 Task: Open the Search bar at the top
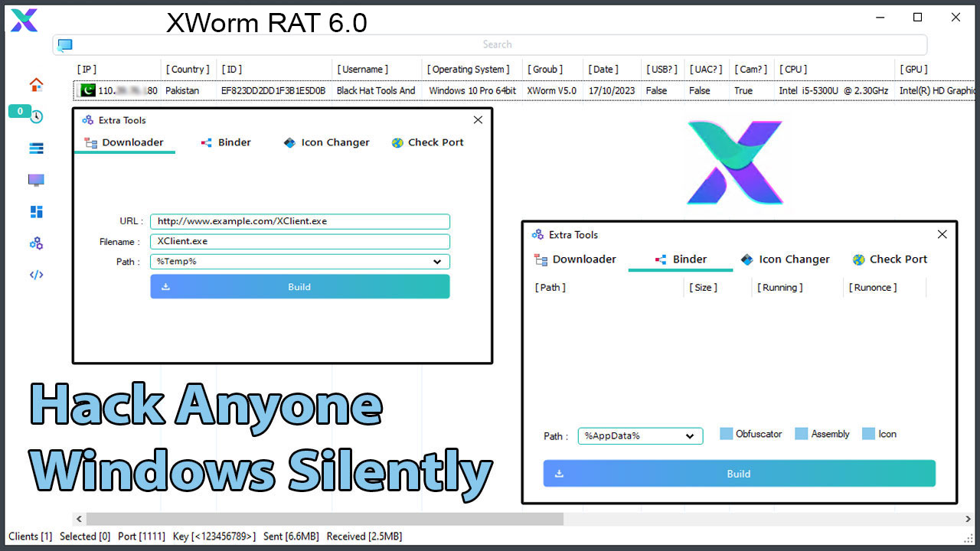(497, 44)
